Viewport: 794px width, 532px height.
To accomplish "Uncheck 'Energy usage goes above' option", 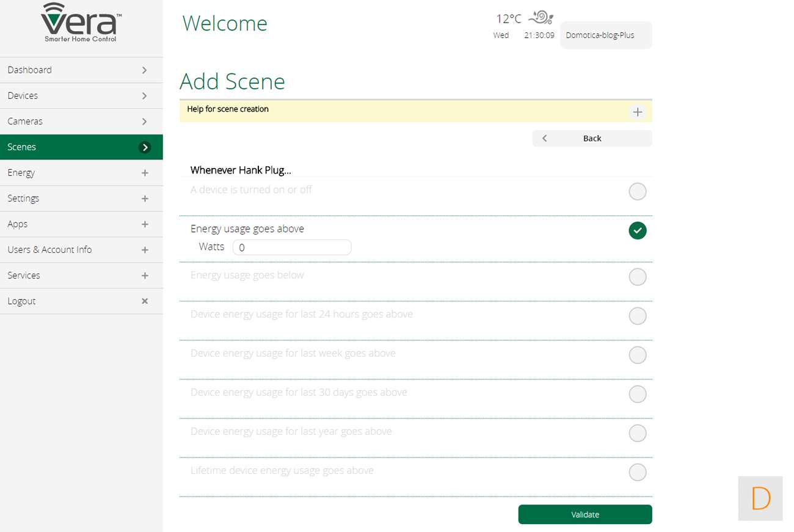I will (637, 231).
